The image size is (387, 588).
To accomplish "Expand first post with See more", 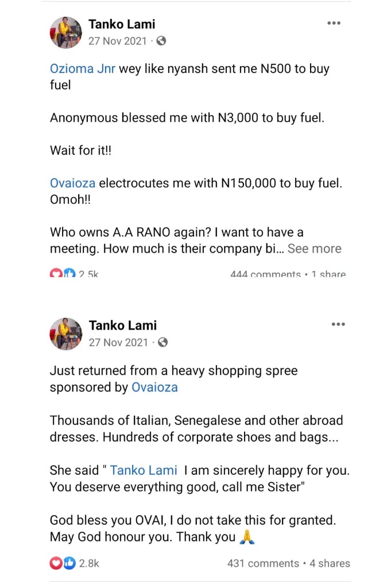I will [x=314, y=249].
